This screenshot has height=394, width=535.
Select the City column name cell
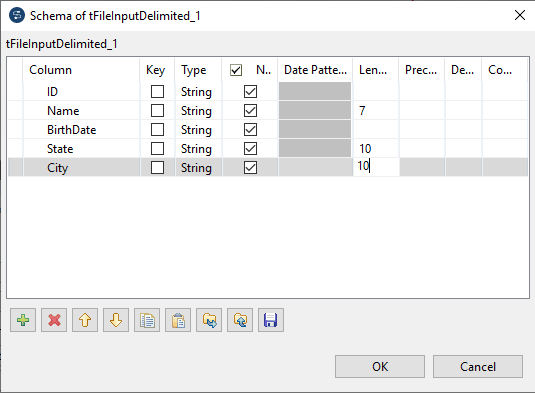tap(81, 168)
